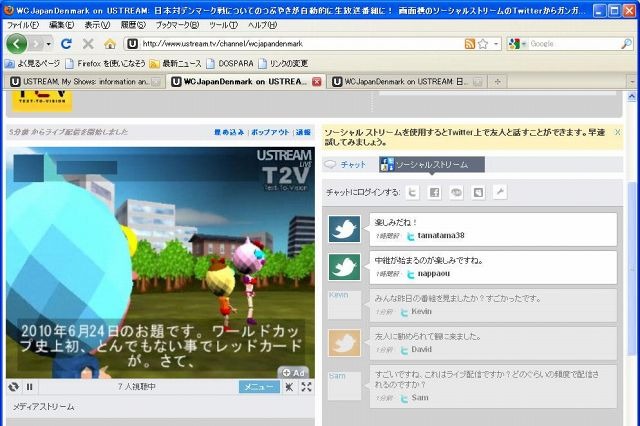The image size is (640, 426).
Task: Click the 埋め込み embed link
Action: pyautogui.click(x=229, y=132)
